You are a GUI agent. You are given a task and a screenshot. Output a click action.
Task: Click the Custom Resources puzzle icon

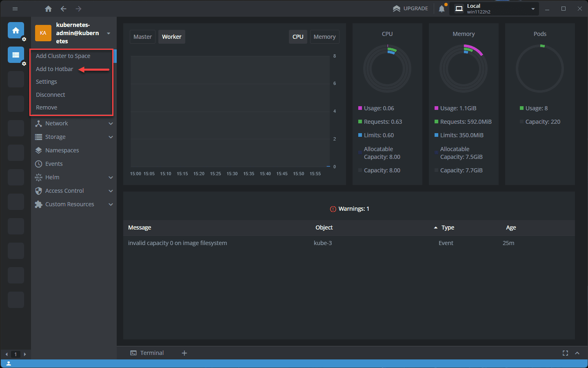39,204
